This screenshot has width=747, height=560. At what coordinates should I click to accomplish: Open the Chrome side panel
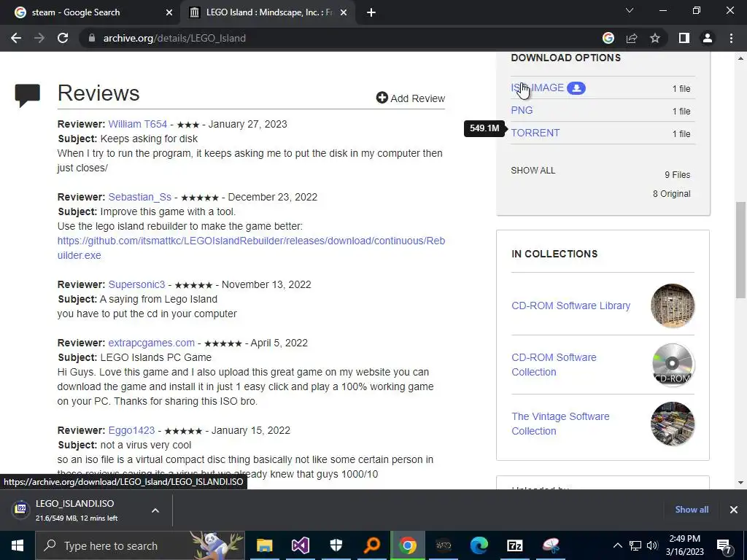pos(684,38)
